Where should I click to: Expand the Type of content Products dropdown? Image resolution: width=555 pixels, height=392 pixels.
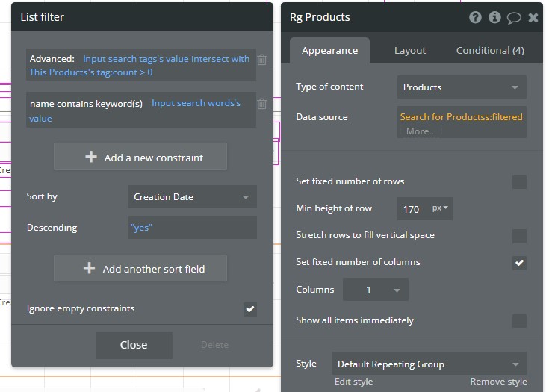pos(461,87)
